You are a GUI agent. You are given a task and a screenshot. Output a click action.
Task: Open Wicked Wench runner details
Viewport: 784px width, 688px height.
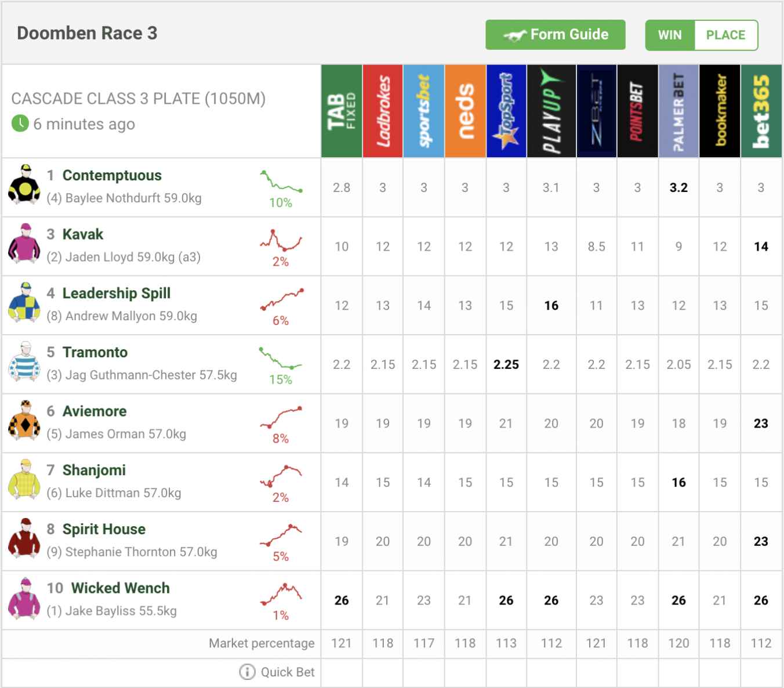pos(120,588)
